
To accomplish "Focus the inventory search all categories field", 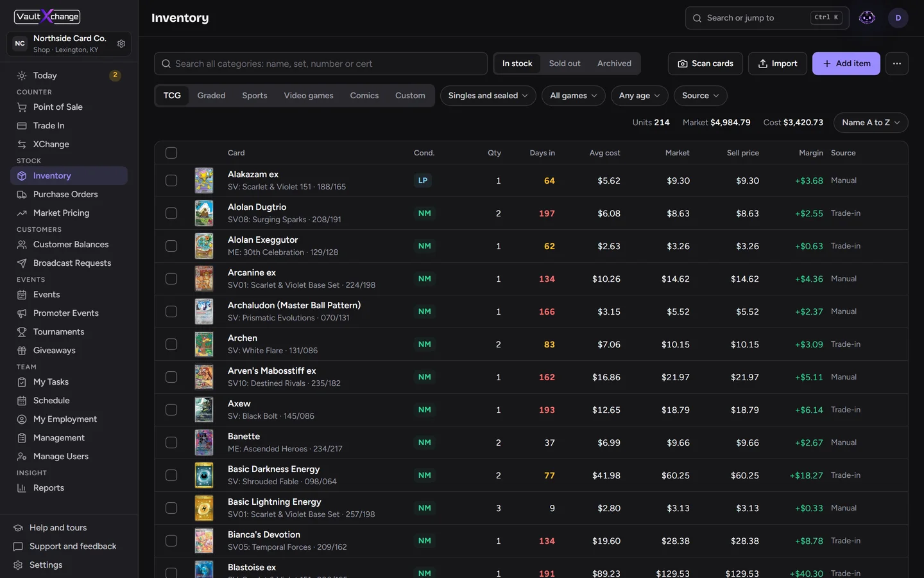I will point(321,64).
